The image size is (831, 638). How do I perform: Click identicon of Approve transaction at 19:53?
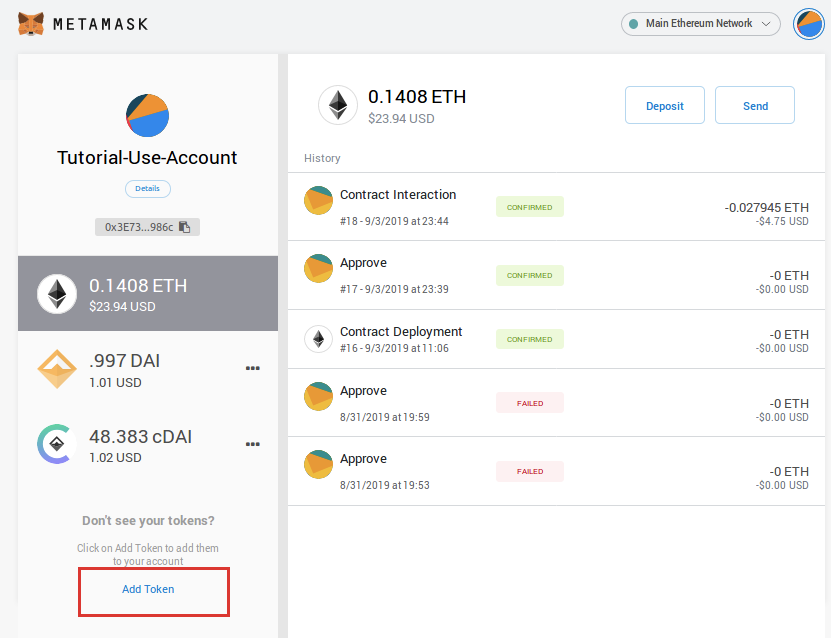click(319, 464)
